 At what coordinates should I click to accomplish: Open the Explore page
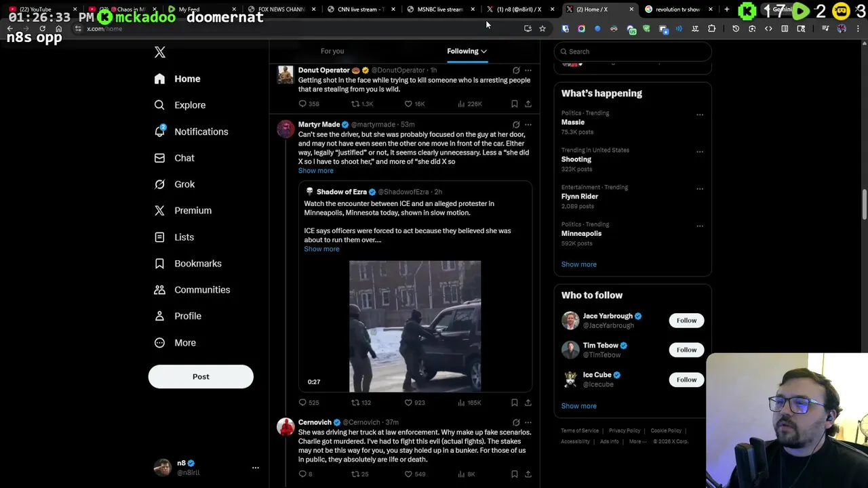180,105
